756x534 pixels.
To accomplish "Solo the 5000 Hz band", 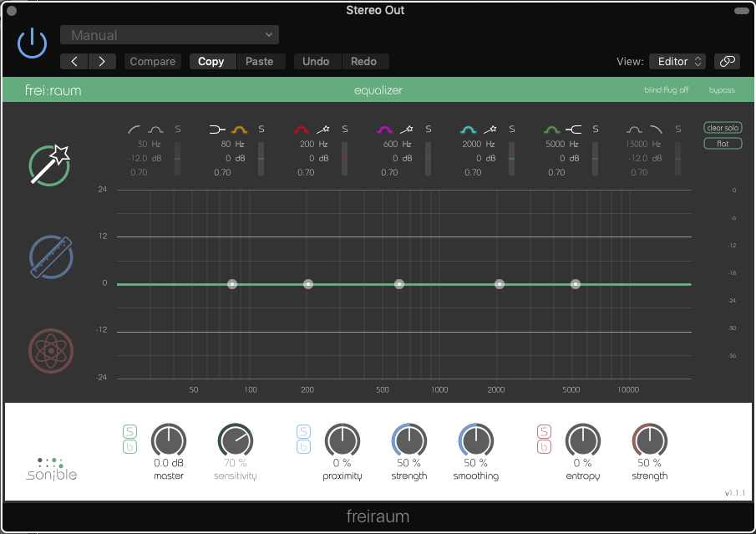I will click(596, 129).
